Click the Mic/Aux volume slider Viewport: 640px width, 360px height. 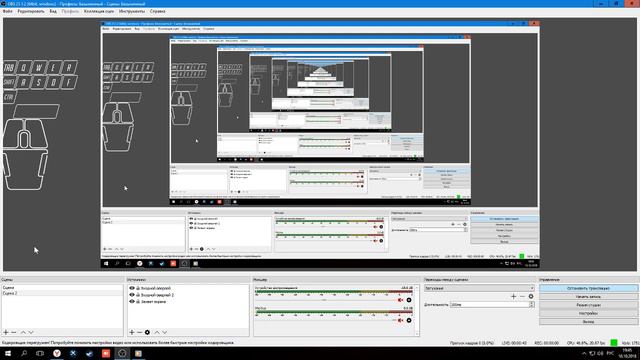click(x=324, y=320)
